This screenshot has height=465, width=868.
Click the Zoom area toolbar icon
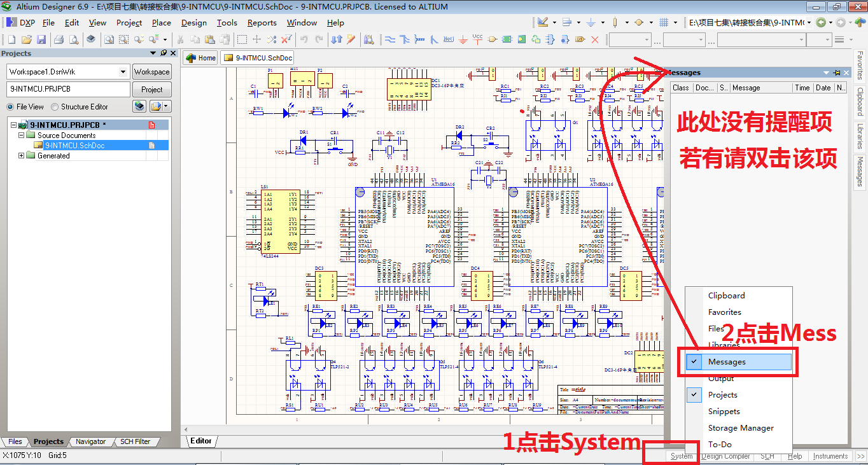point(124,39)
